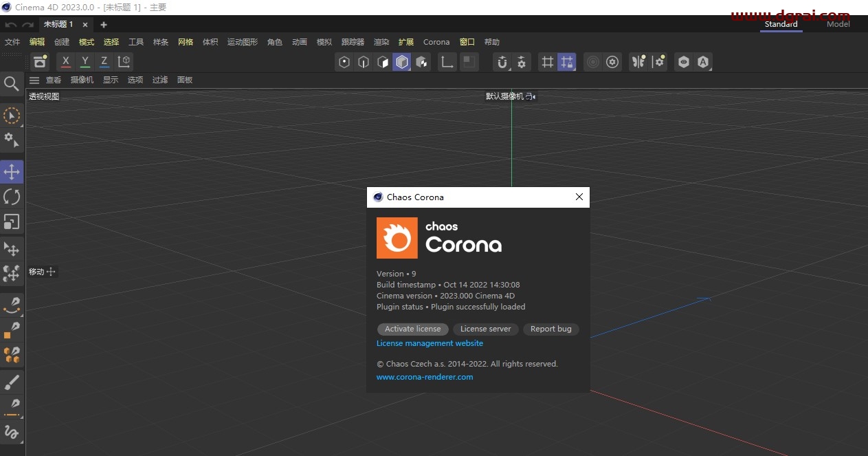Open the Corona menu
Viewport: 868px width, 456px height.
[x=436, y=42]
